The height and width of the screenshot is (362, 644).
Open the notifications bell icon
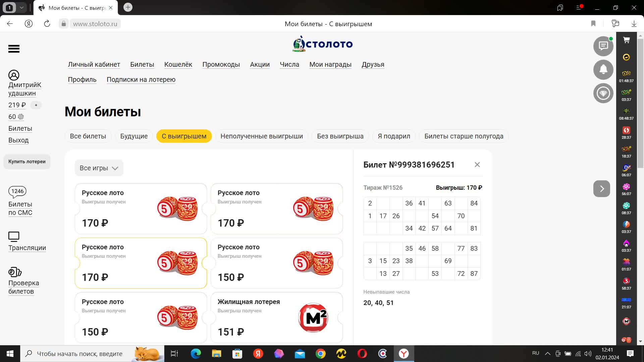tap(603, 70)
